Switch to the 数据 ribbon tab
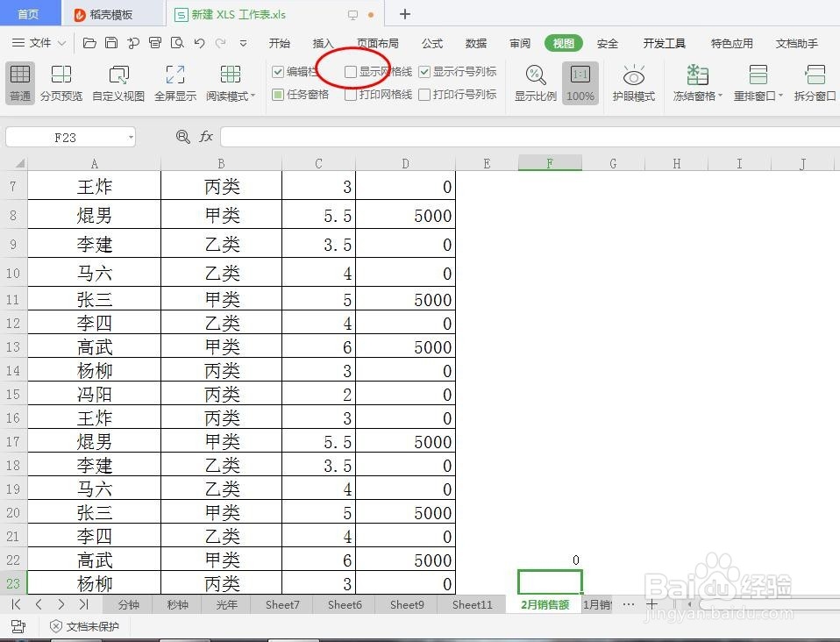 (x=475, y=43)
